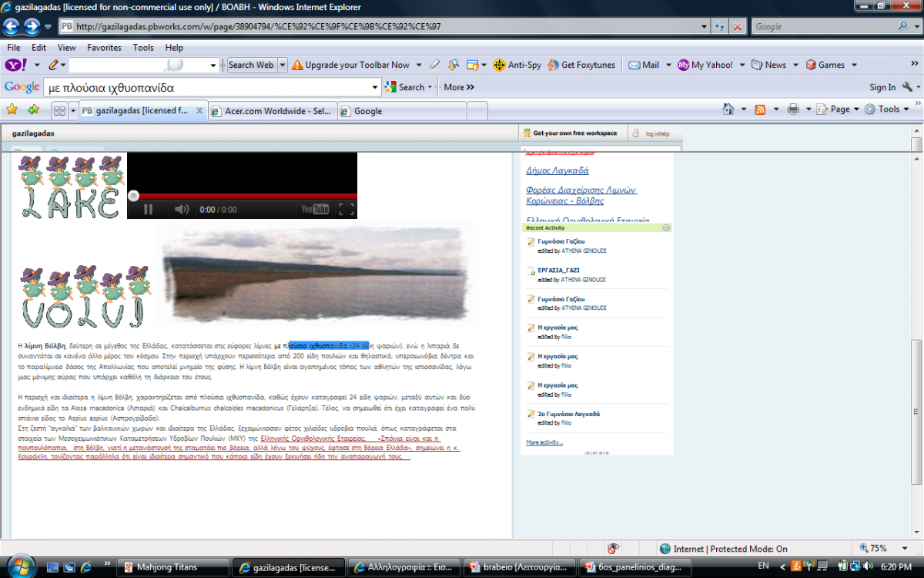The width and height of the screenshot is (924, 578).
Task: Open the Δήμος Λαγκαδά link
Action: tap(557, 170)
